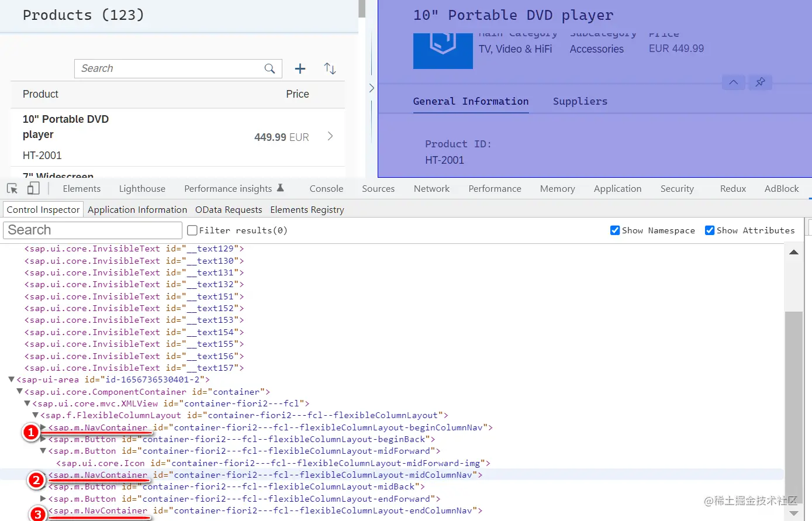Click the DevTools inspect element picker icon

pos(12,188)
